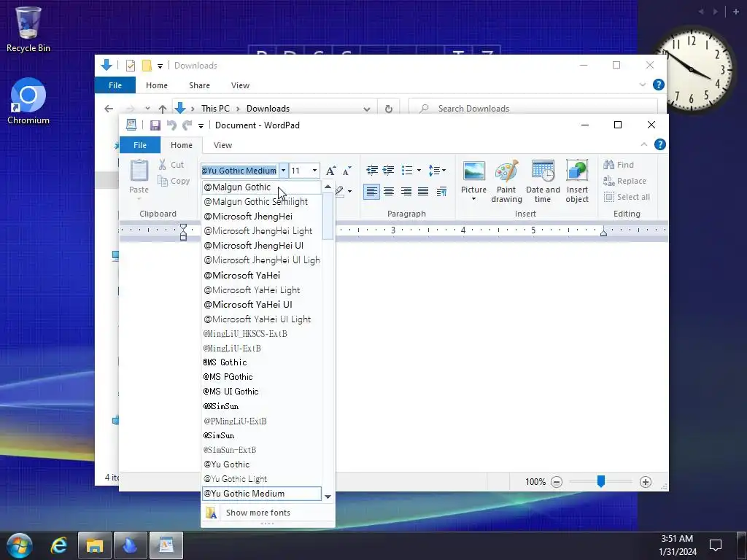Close the font family dropdown arrow
747x560 pixels.
tap(284, 171)
